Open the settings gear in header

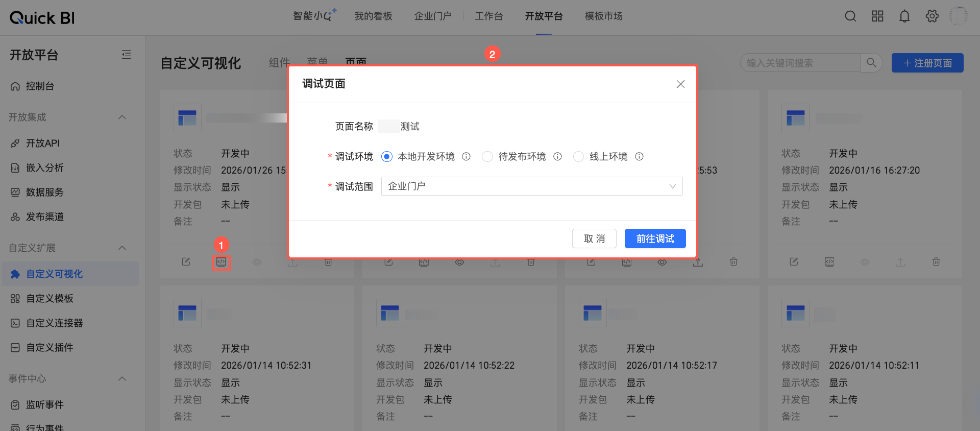[932, 16]
